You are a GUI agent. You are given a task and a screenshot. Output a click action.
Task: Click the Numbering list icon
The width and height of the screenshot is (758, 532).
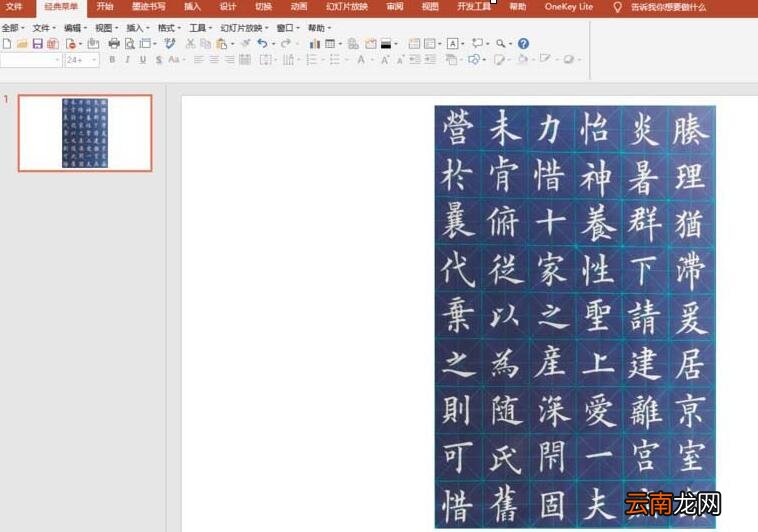(x=312, y=60)
